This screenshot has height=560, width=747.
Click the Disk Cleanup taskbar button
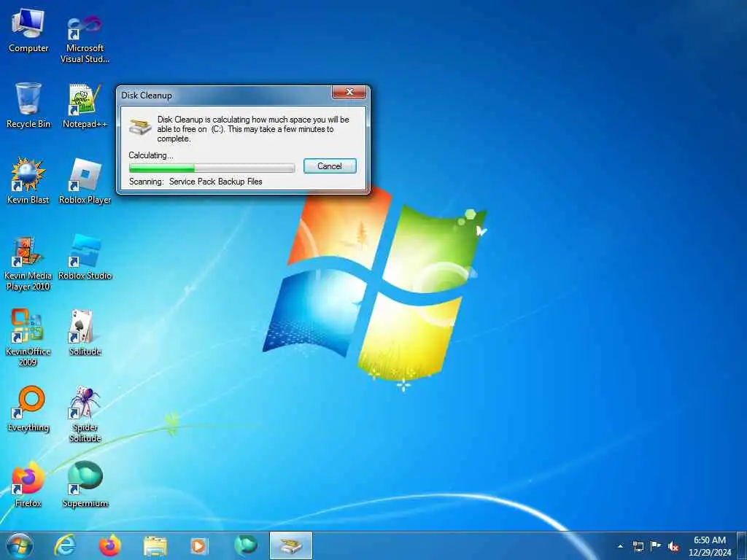pyautogui.click(x=290, y=545)
